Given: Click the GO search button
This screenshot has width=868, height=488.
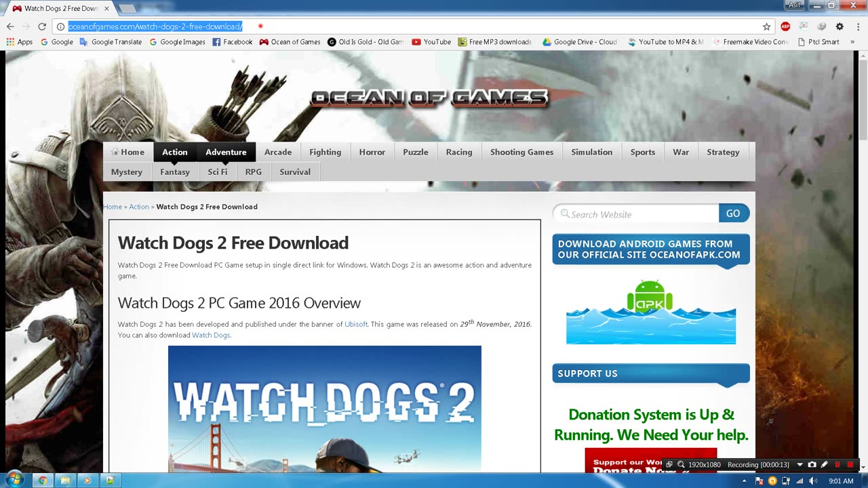Looking at the screenshot, I should pyautogui.click(x=734, y=213).
